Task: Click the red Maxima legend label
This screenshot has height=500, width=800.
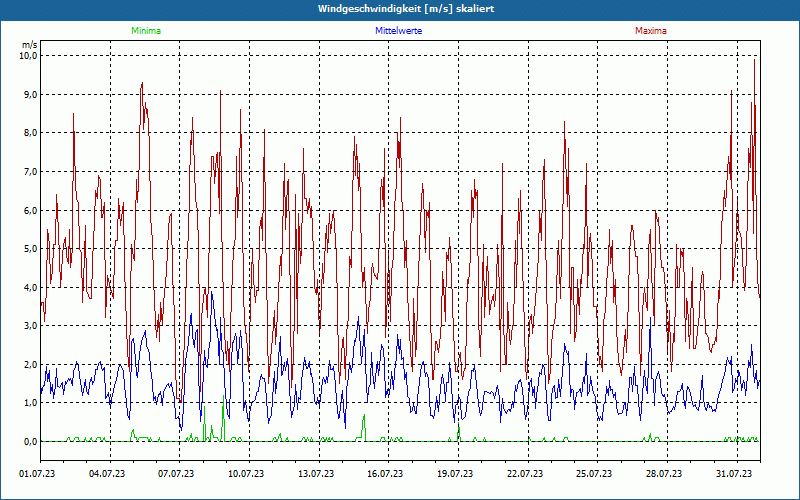Action: click(651, 31)
